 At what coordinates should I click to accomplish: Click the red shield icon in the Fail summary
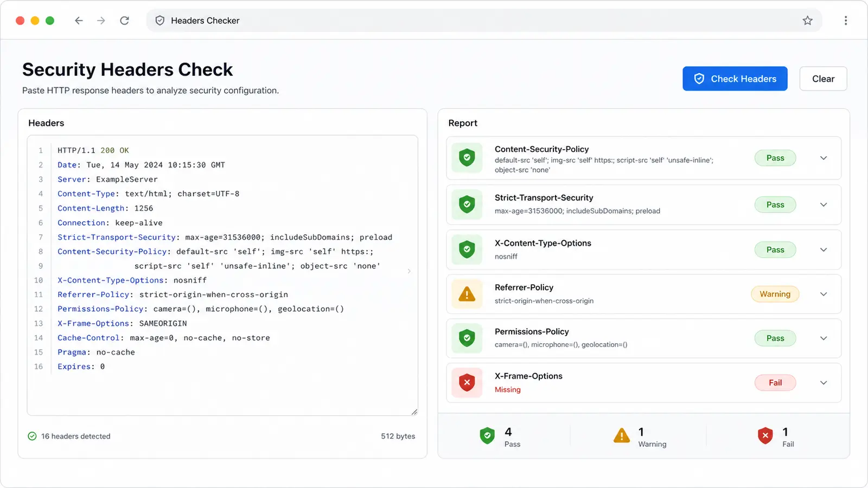point(765,435)
